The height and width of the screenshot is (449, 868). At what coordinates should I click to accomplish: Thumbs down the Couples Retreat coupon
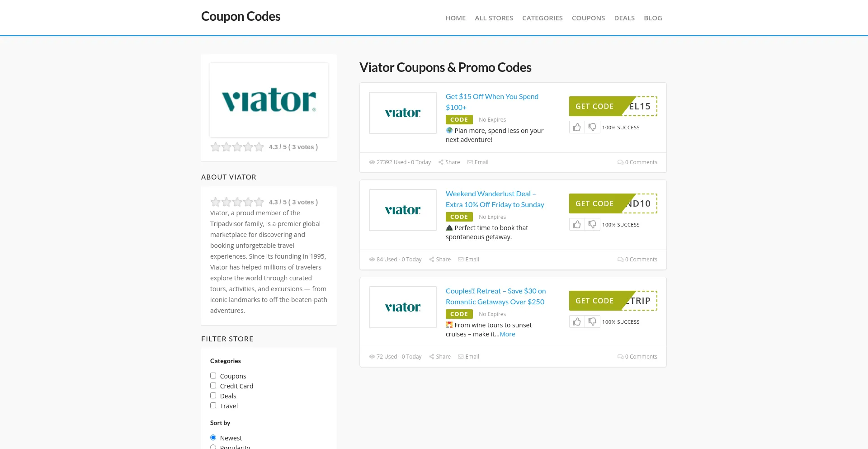coord(592,322)
